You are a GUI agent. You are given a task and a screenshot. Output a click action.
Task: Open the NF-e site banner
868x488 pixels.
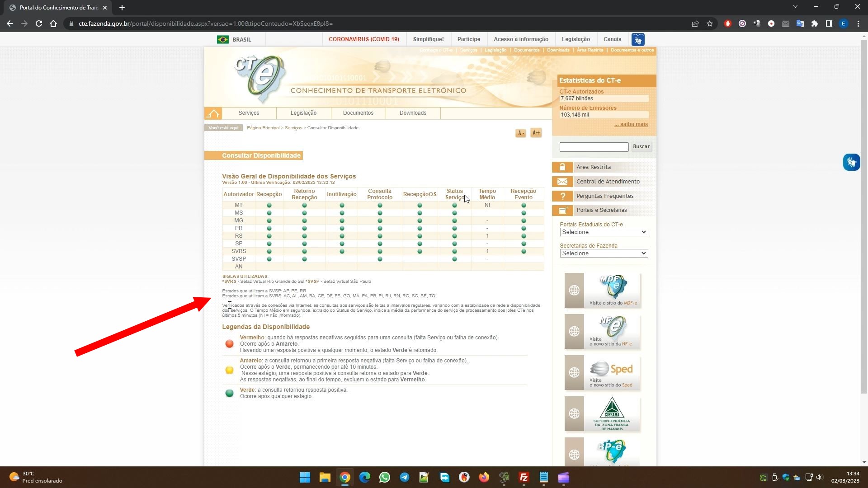(x=603, y=332)
